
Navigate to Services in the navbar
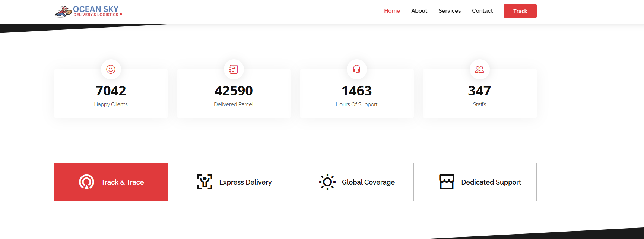(x=449, y=11)
